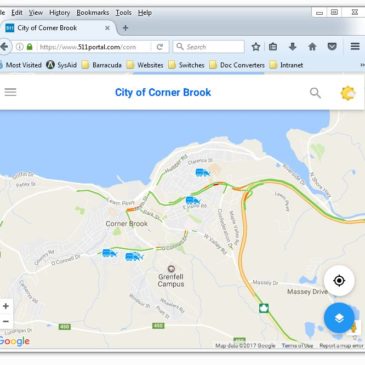The image size is (365, 365).
Task: Click the locate-me crosshair button on map
Action: (339, 281)
